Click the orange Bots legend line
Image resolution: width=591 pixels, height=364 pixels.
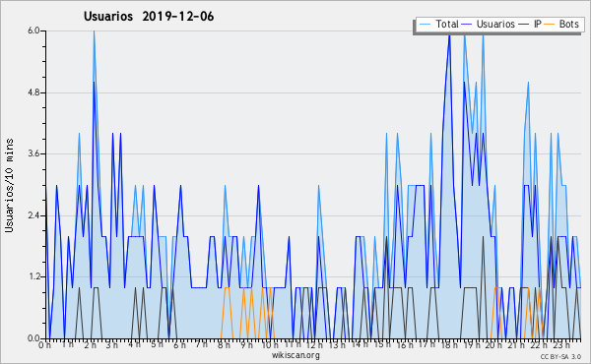click(x=550, y=25)
